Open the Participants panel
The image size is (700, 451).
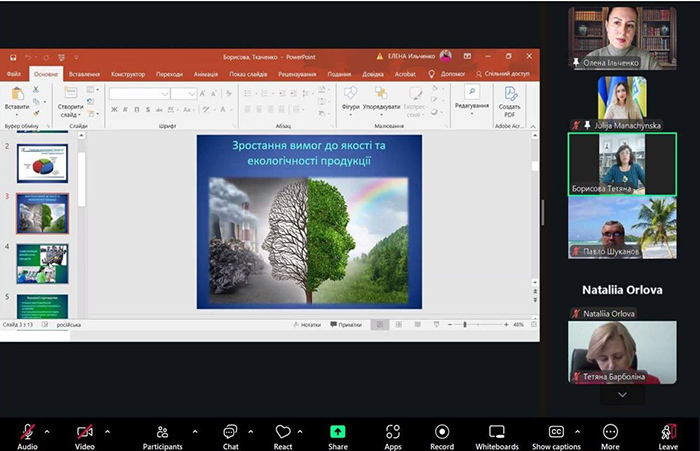[x=162, y=431]
